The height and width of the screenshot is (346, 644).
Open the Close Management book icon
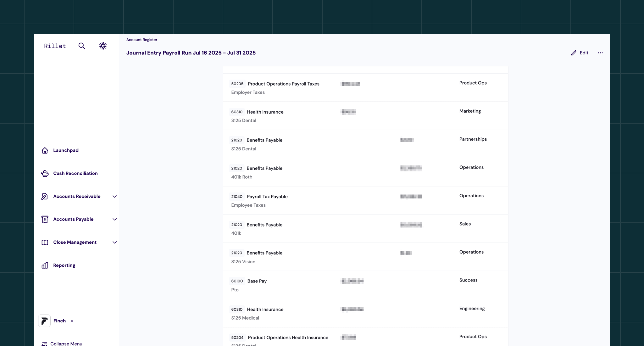[x=45, y=242]
